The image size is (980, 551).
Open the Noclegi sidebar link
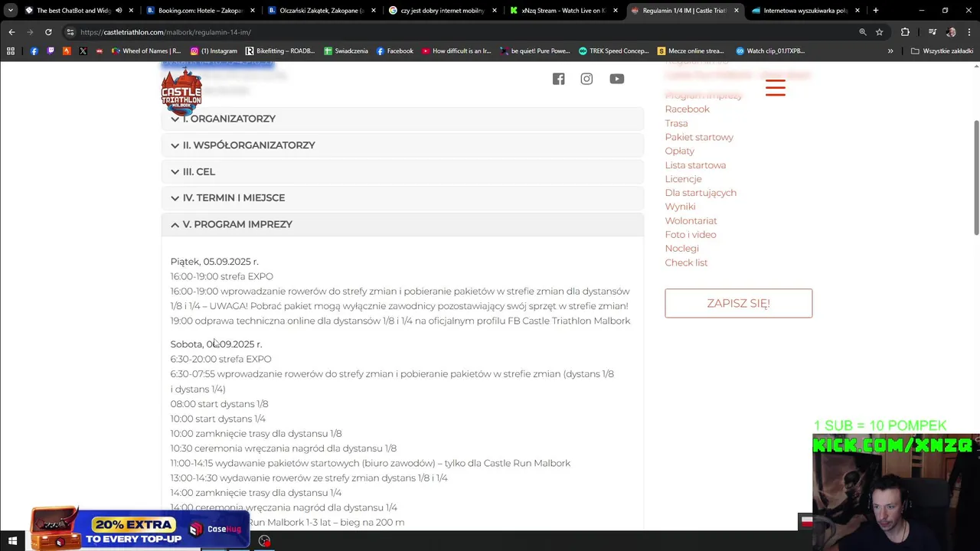(x=681, y=248)
